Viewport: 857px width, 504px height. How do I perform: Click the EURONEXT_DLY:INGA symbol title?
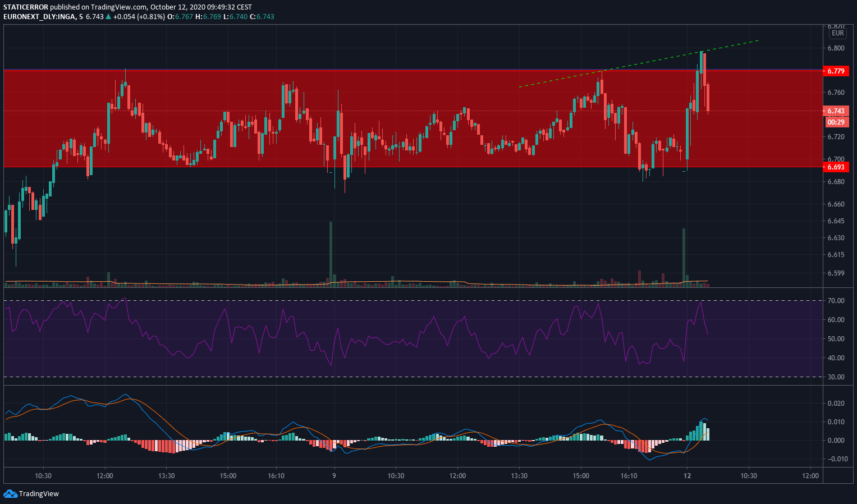39,17
